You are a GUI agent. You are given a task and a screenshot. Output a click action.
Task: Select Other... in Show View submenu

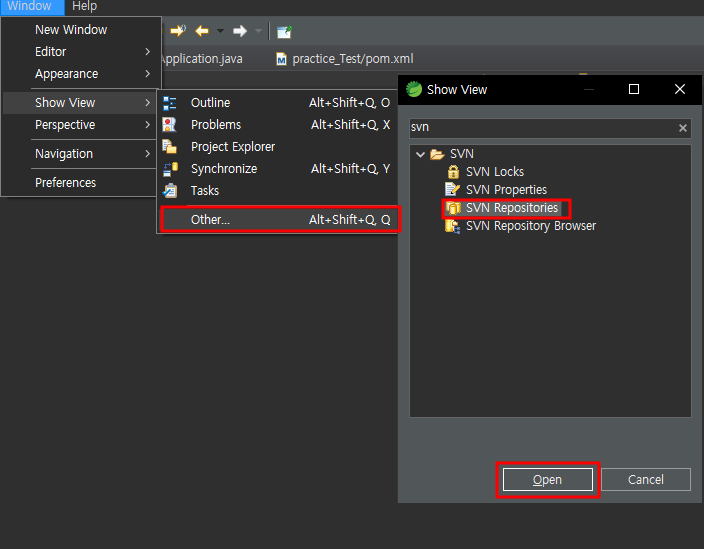[279, 220]
